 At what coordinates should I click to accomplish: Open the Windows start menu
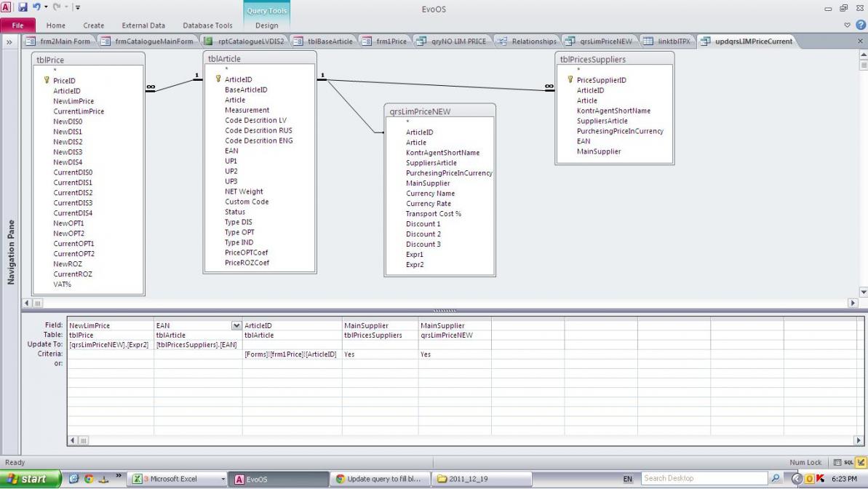click(31, 479)
